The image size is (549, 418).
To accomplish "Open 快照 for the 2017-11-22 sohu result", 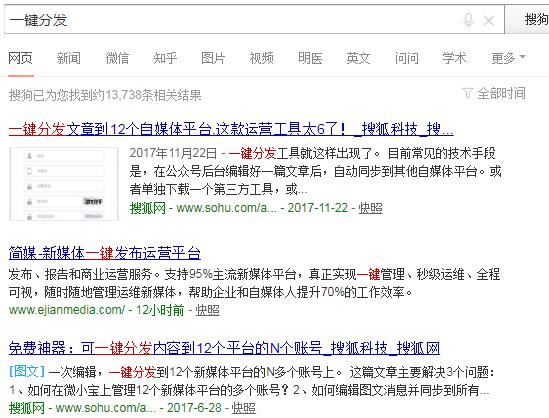I will tap(370, 208).
